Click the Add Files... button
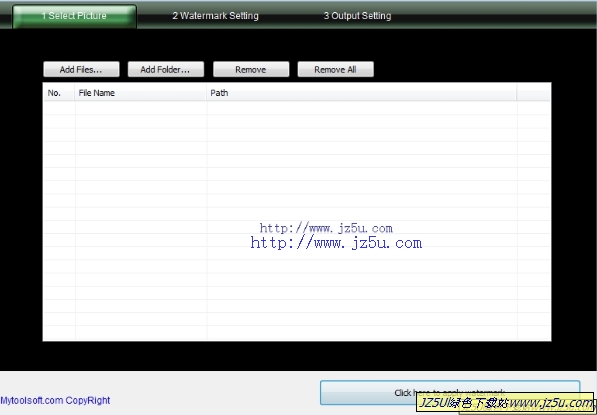This screenshot has height=415, width=597. coord(81,69)
